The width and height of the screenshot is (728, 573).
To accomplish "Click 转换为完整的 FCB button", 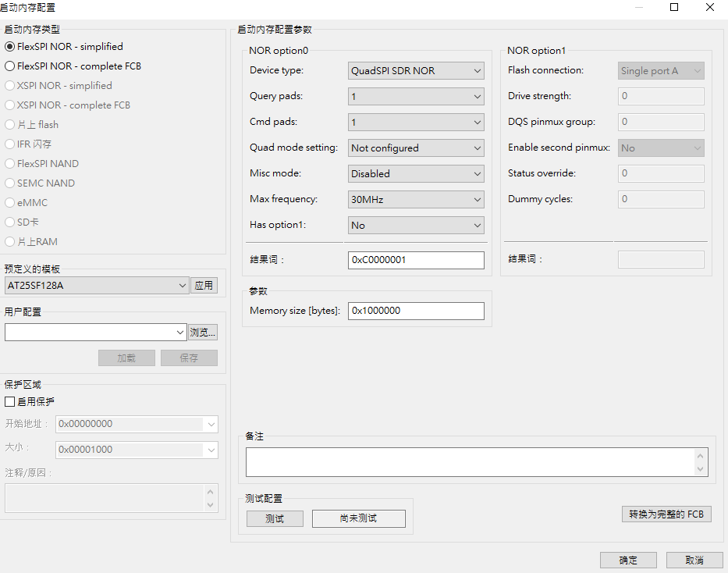I will tap(666, 514).
